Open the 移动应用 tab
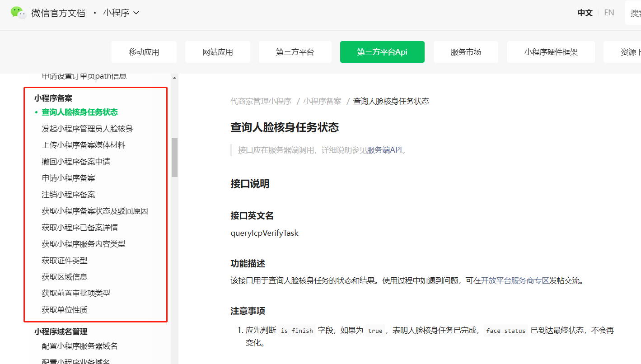 tap(144, 52)
